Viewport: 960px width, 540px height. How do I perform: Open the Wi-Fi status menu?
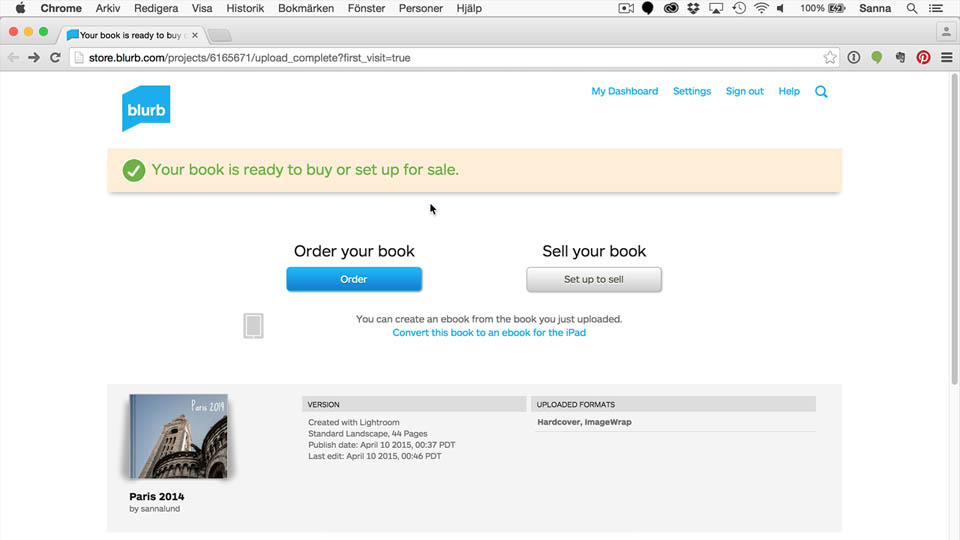tap(761, 8)
